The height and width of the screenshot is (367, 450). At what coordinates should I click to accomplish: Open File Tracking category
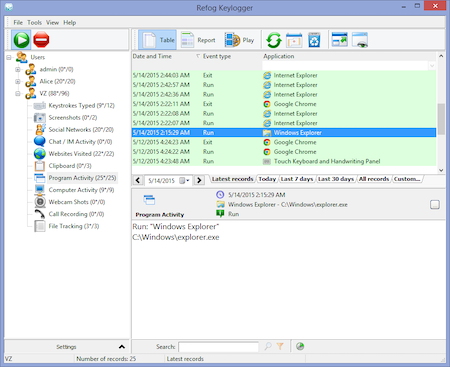click(x=74, y=226)
